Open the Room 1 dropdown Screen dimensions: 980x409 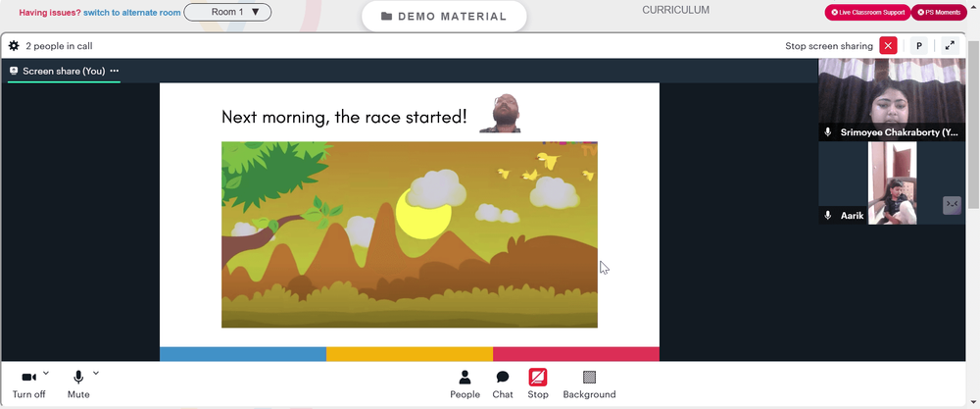click(227, 12)
